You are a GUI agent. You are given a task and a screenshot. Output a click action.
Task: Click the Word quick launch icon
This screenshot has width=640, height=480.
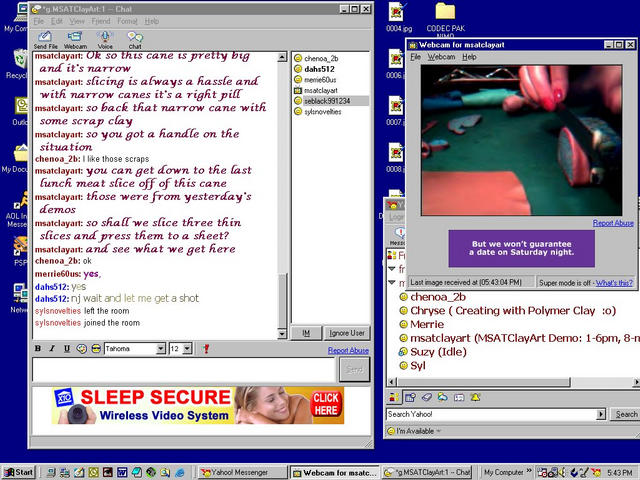[122, 473]
